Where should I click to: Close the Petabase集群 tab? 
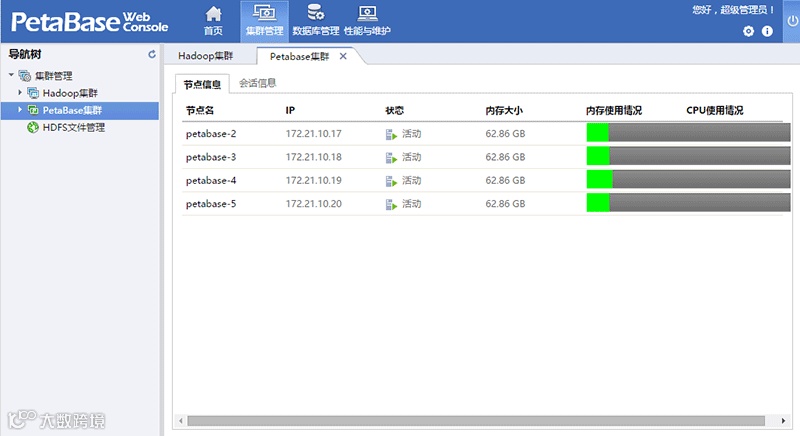point(343,56)
